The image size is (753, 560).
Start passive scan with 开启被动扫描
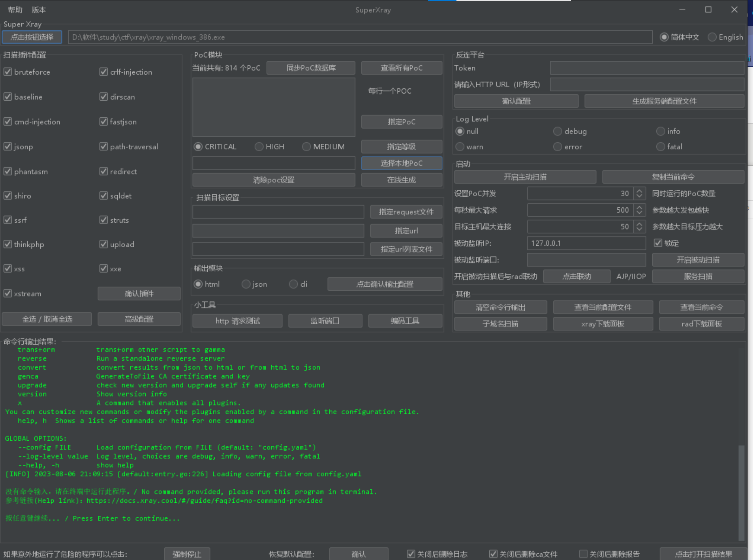tap(698, 260)
